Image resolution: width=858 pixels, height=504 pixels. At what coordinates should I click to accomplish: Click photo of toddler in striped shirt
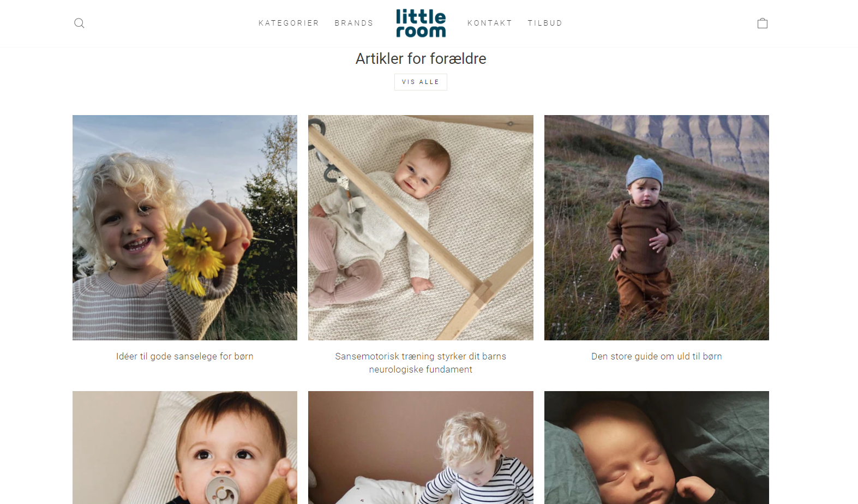point(421,447)
